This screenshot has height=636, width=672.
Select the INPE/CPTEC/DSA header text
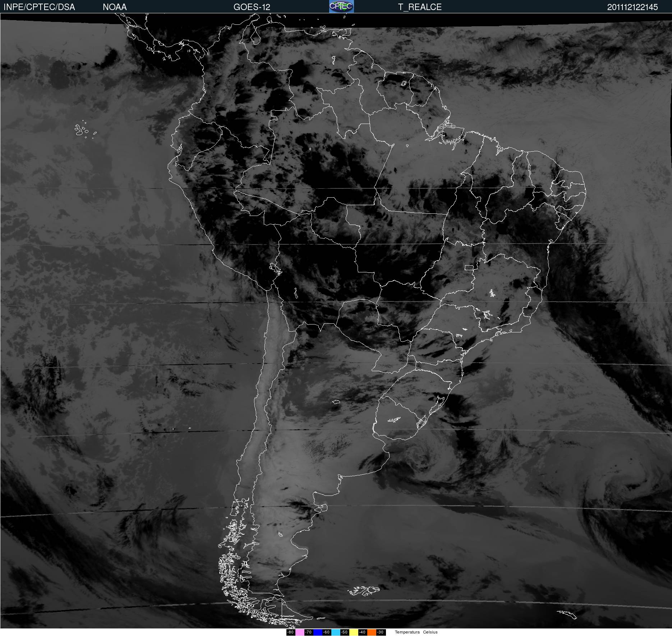coord(39,7)
